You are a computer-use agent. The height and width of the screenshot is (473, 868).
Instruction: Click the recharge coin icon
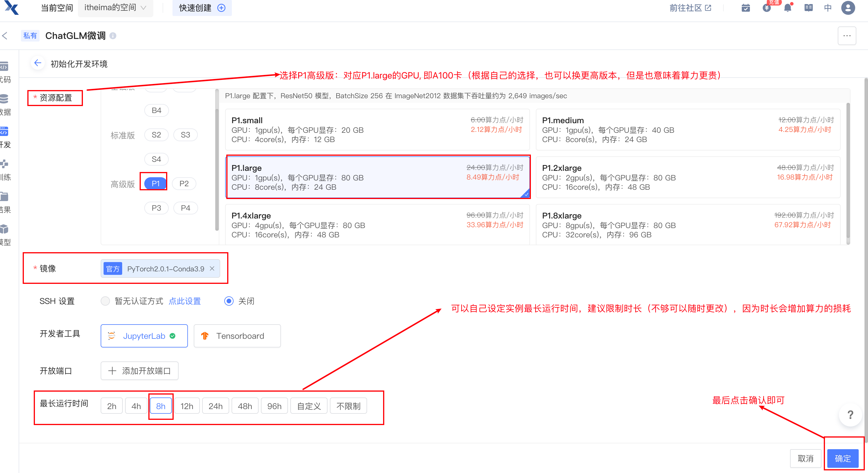click(x=766, y=8)
